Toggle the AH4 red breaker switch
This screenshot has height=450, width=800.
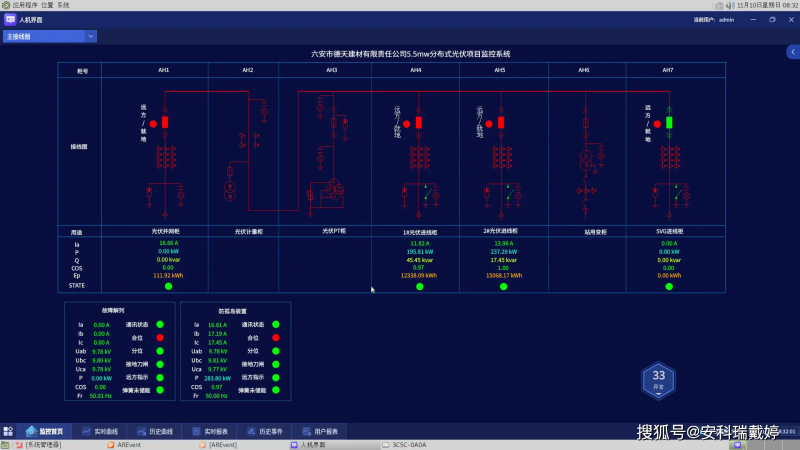coord(418,122)
